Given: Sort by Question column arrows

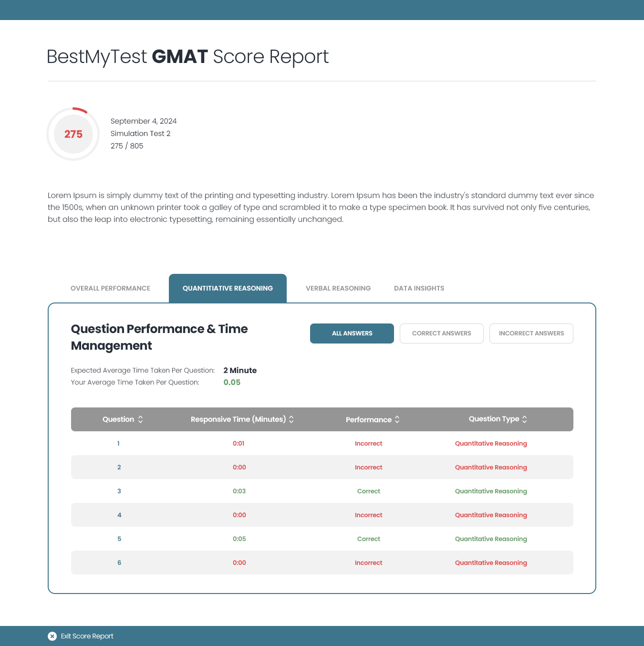Looking at the screenshot, I should (140, 419).
